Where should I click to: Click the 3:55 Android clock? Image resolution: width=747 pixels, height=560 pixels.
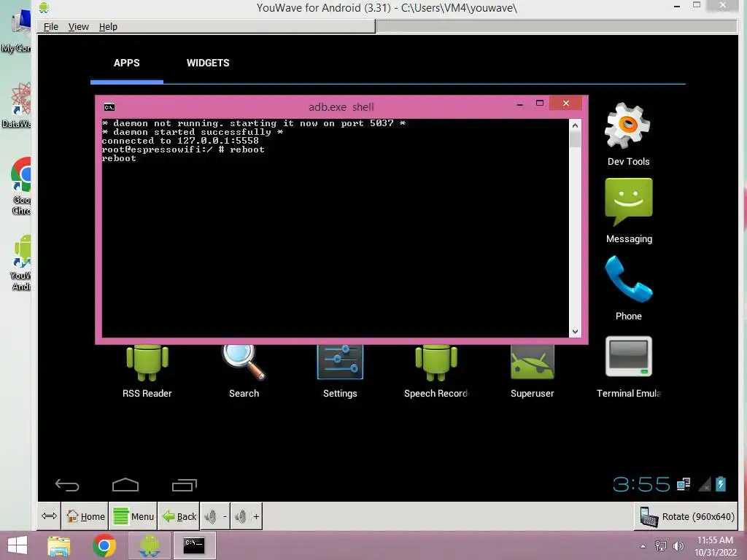641,484
